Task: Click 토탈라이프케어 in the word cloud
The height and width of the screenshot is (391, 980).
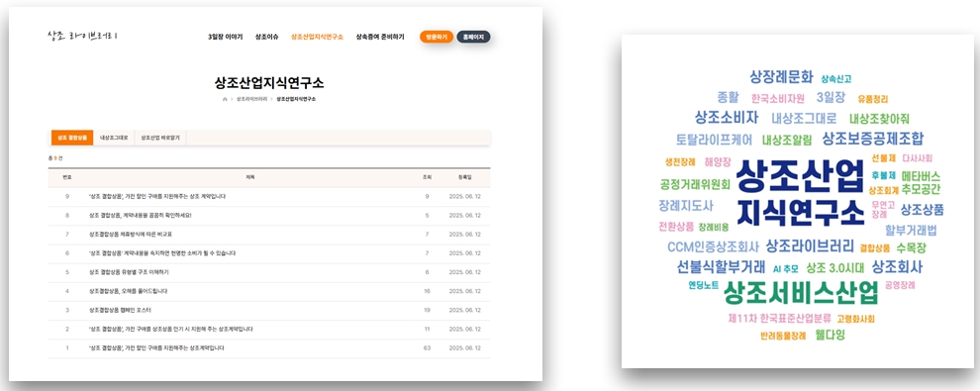Action: (x=714, y=140)
